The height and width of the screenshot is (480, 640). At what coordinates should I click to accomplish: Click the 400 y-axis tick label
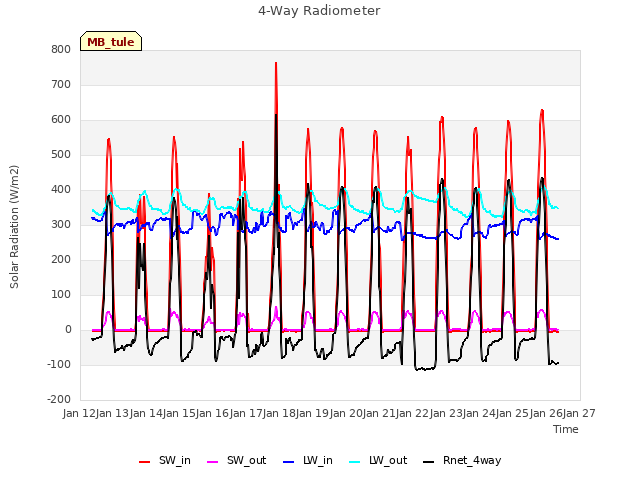(x=61, y=190)
